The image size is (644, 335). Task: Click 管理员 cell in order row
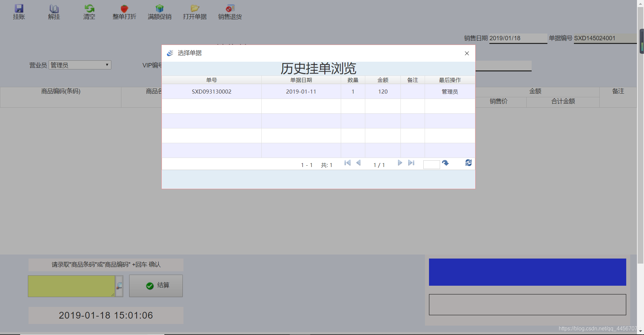click(x=450, y=92)
